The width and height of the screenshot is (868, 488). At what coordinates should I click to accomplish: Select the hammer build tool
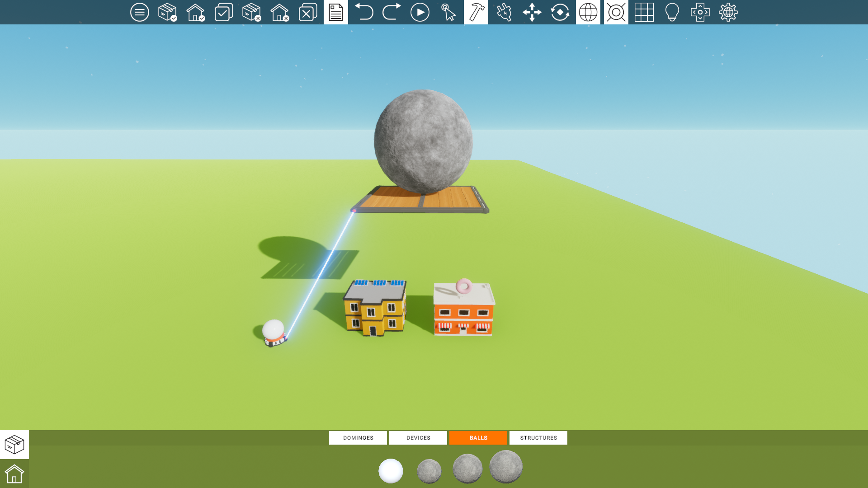point(476,12)
